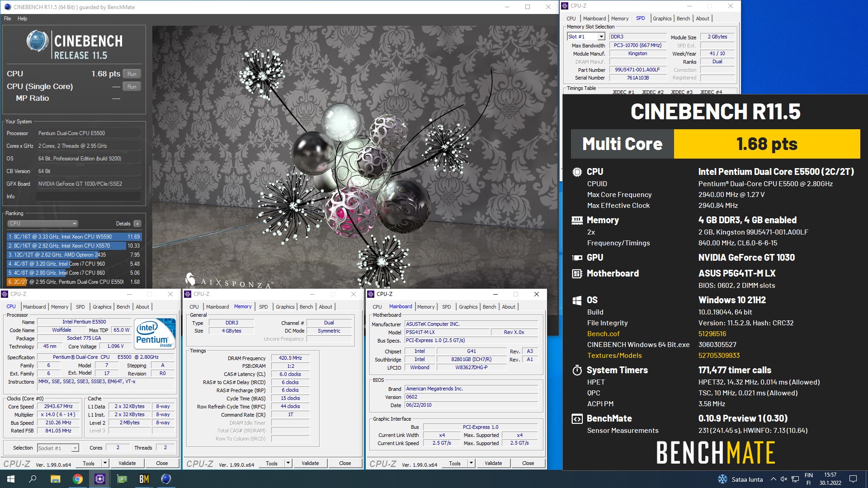Click the Cinebench logo sphere
The width and height of the screenshot is (868, 488).
coord(37,42)
